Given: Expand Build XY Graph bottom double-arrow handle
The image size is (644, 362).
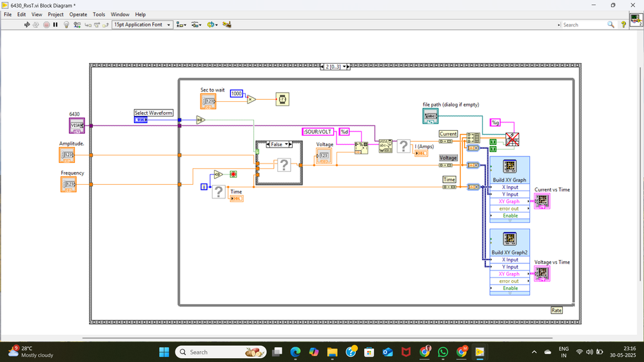Looking at the screenshot, I should click(x=510, y=221).
